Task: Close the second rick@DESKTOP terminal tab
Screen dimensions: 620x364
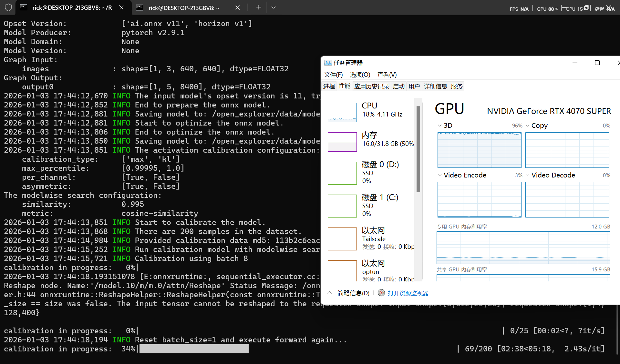Action: 238,7
